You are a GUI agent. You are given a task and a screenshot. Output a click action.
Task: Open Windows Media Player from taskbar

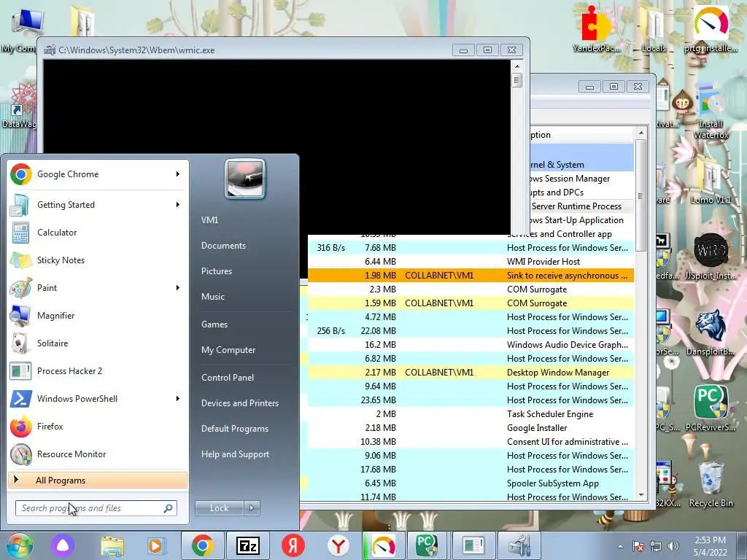[155, 545]
